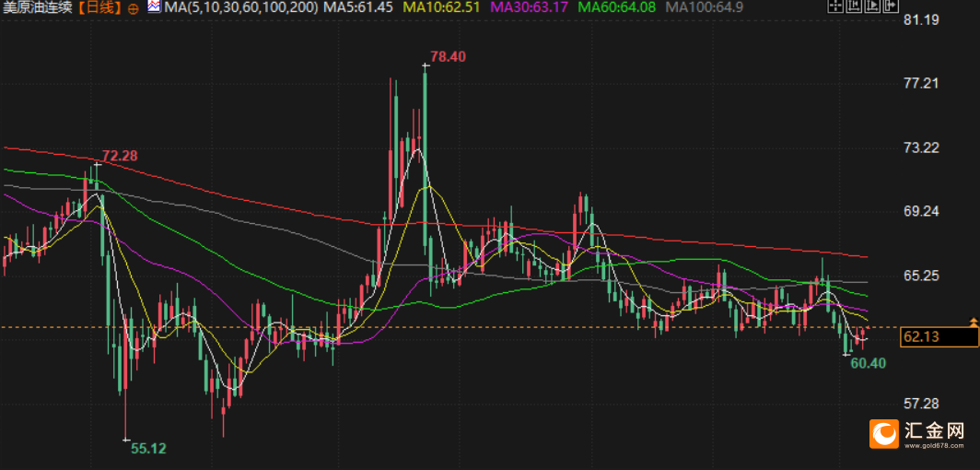
Task: Click the 65.25 price axis label
Action: point(922,276)
